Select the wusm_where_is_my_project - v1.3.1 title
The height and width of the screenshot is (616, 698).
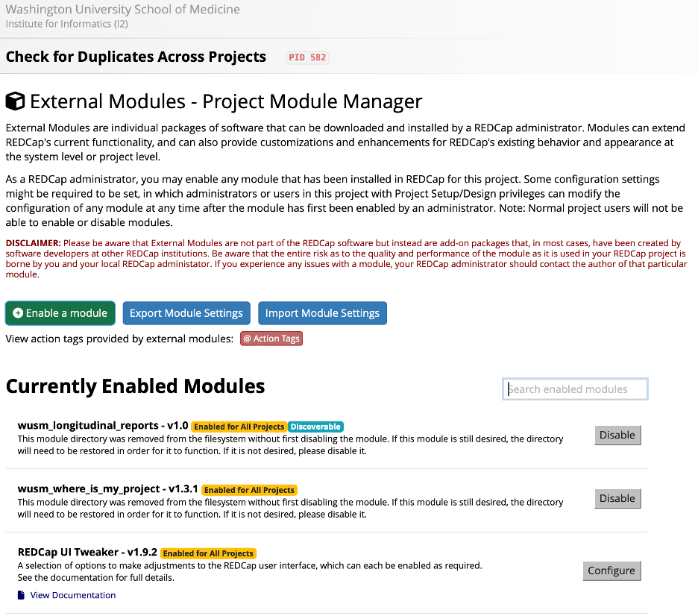click(107, 488)
